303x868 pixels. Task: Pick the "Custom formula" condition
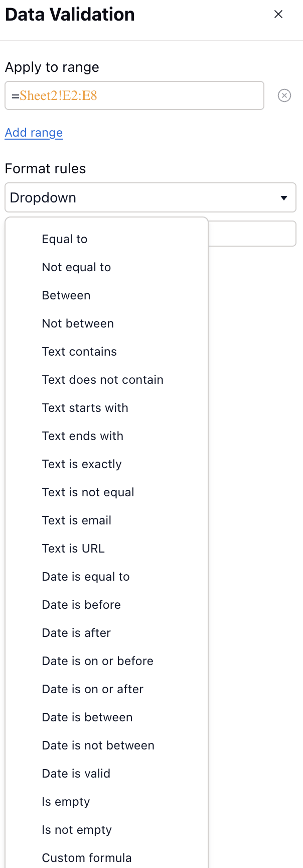point(86,857)
